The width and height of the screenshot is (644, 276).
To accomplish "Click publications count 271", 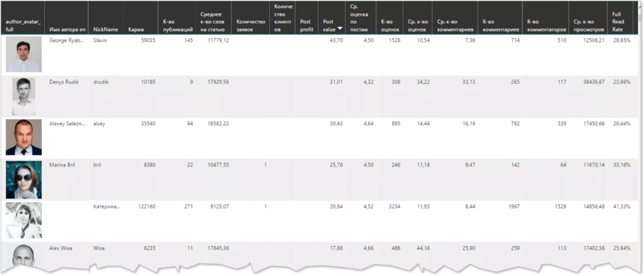I will (x=188, y=206).
